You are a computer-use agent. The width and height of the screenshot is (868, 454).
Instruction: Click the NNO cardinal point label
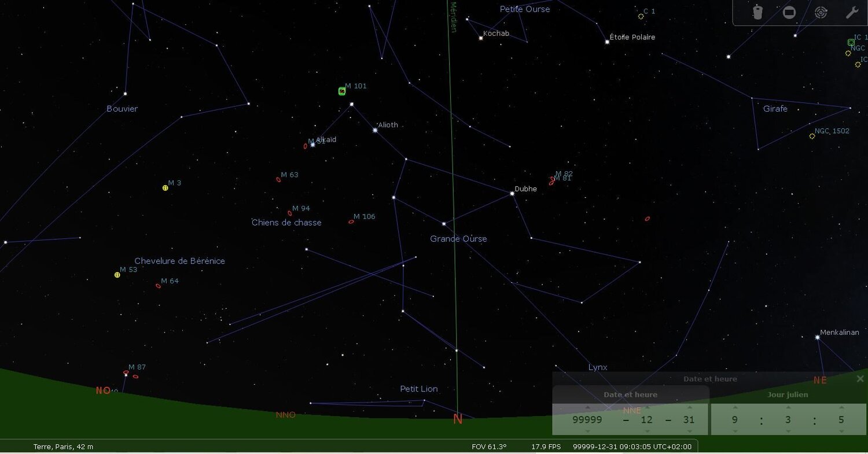[286, 415]
